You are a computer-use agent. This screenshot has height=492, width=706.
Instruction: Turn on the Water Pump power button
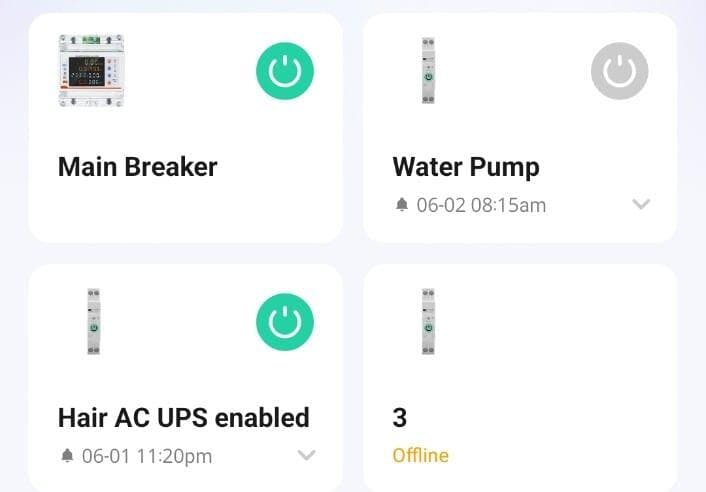[620, 71]
